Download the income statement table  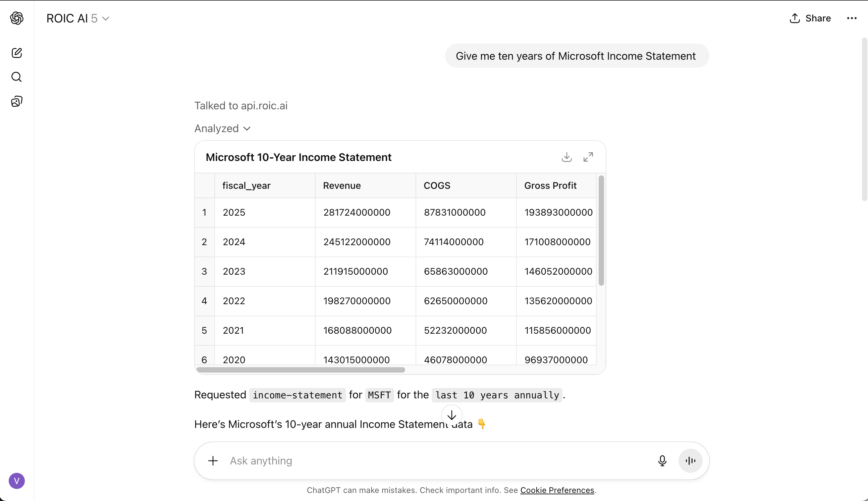click(x=566, y=157)
